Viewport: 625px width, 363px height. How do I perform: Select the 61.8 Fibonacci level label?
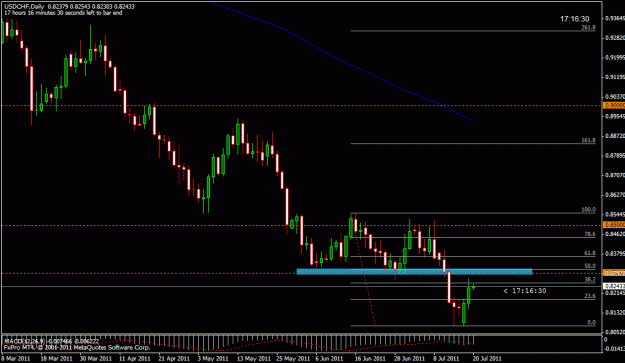(590, 253)
